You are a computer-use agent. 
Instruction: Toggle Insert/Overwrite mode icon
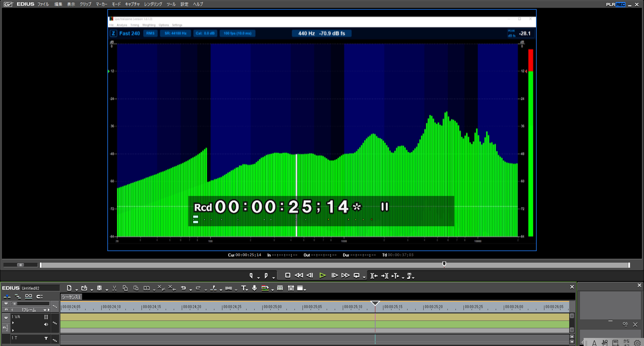tap(7, 296)
